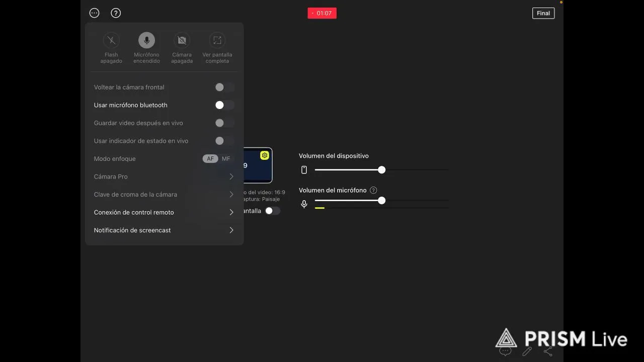Expand Clave de croma de la cámara chevron
The height and width of the screenshot is (362, 644).
pos(231,195)
